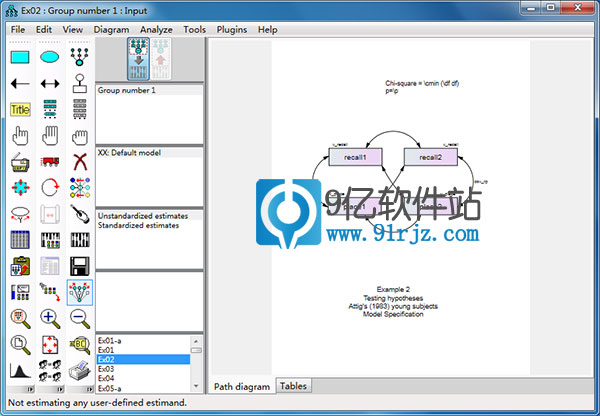Open the Tools menu

pos(194,29)
